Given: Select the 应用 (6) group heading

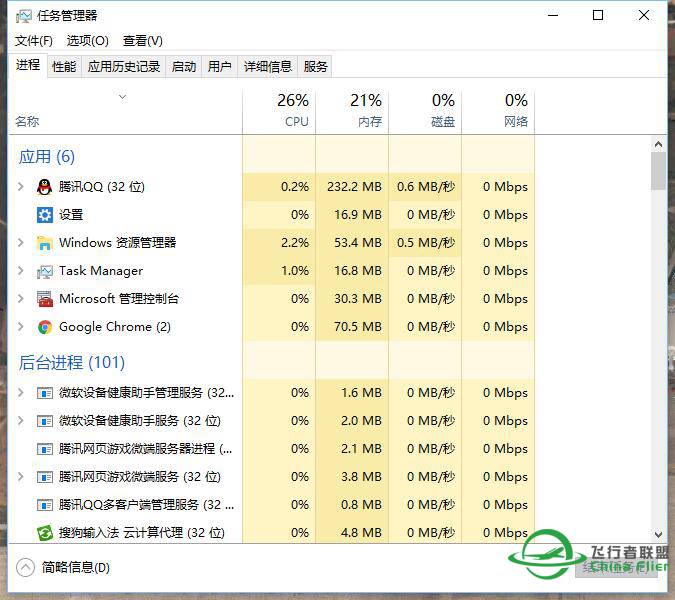Looking at the screenshot, I should (46, 156).
